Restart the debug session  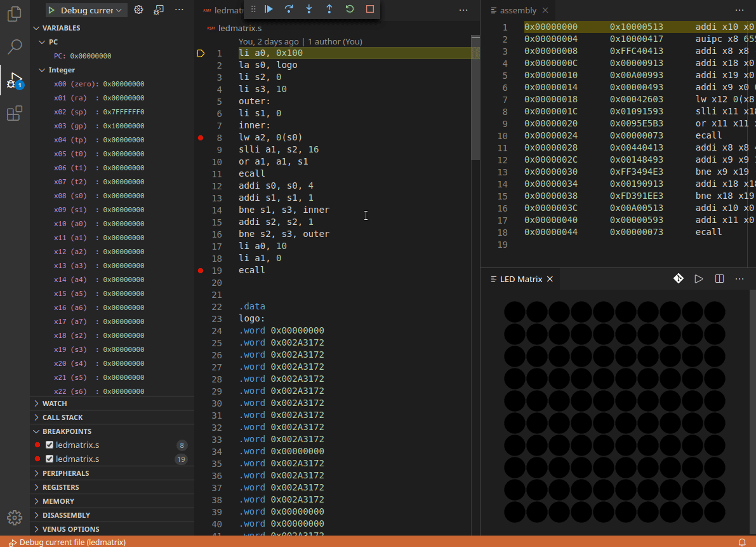coord(350,9)
